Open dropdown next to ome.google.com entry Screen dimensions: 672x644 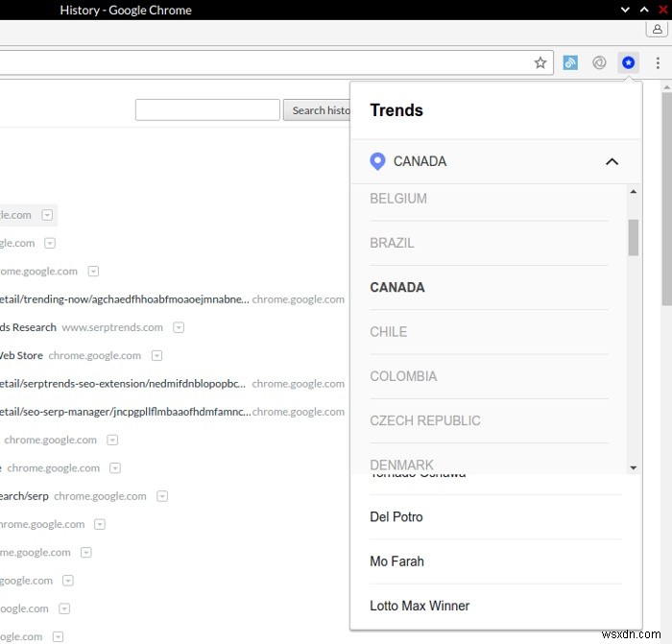pyautogui.click(x=93, y=272)
